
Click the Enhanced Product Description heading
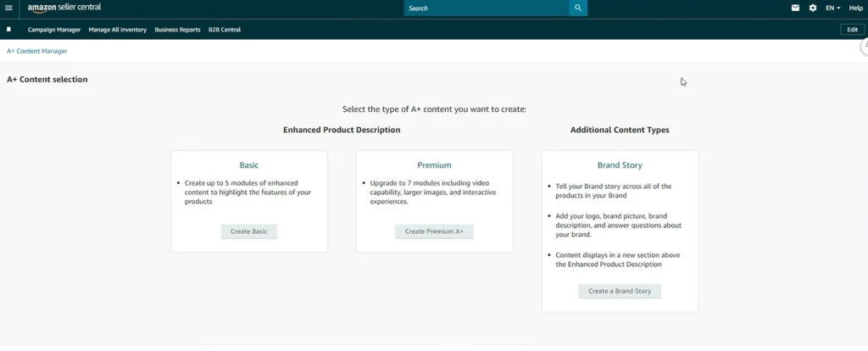click(x=342, y=130)
